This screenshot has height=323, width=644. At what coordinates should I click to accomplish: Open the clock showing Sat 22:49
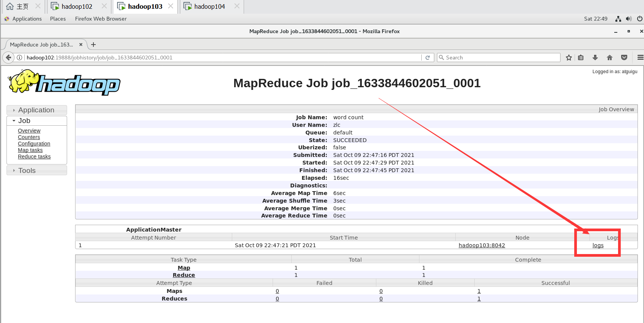(596, 19)
